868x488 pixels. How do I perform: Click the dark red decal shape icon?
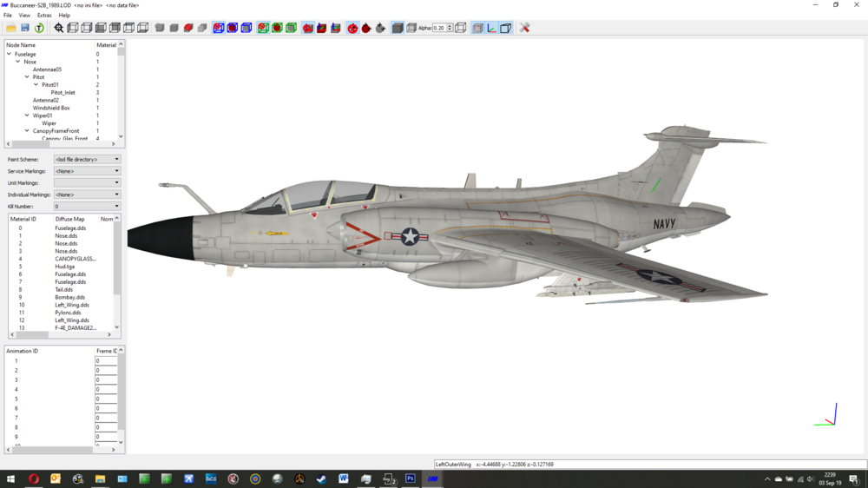[366, 28]
